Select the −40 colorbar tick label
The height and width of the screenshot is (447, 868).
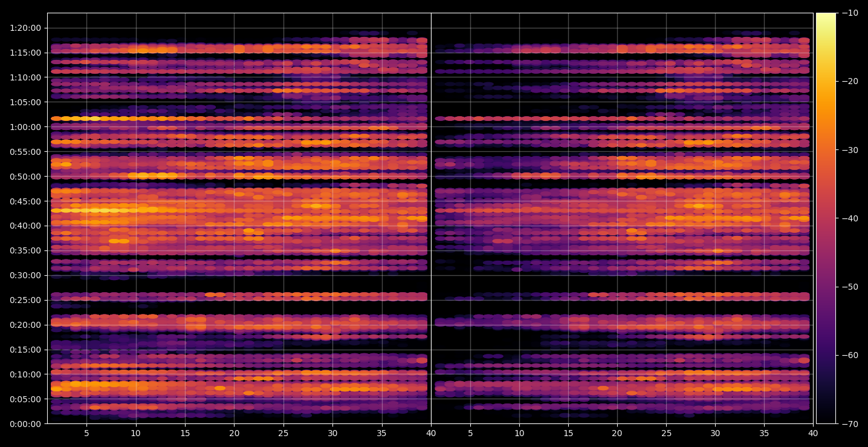[849, 218]
